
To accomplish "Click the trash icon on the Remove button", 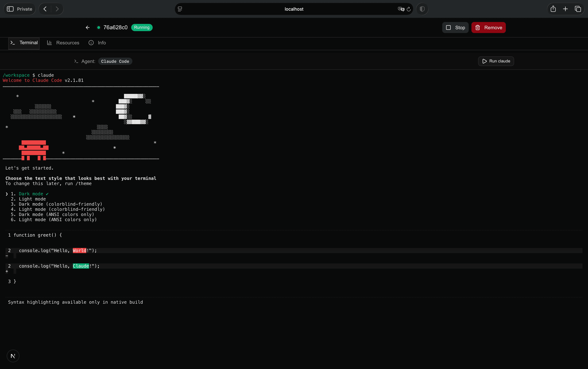I will 477,27.
